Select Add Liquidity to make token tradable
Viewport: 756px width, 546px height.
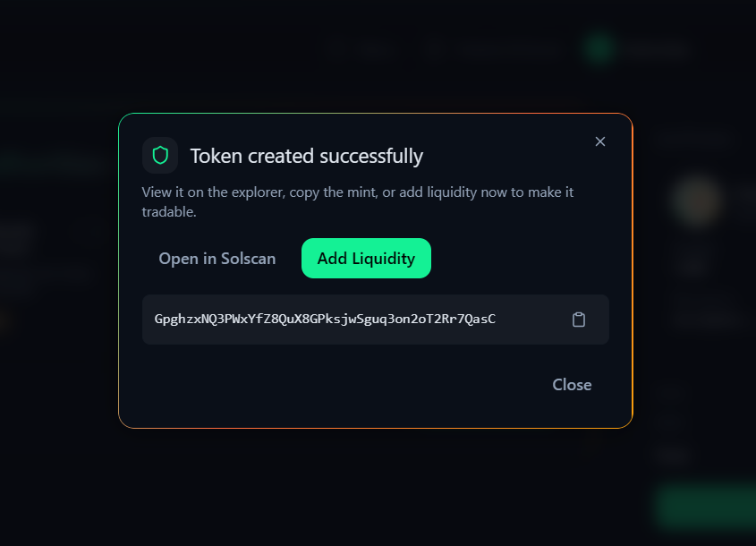click(366, 258)
